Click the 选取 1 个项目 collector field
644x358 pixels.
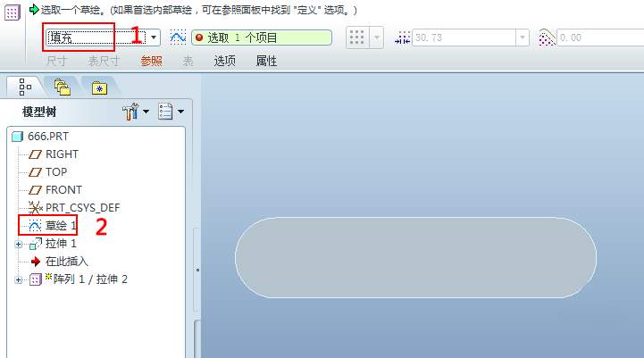point(262,37)
